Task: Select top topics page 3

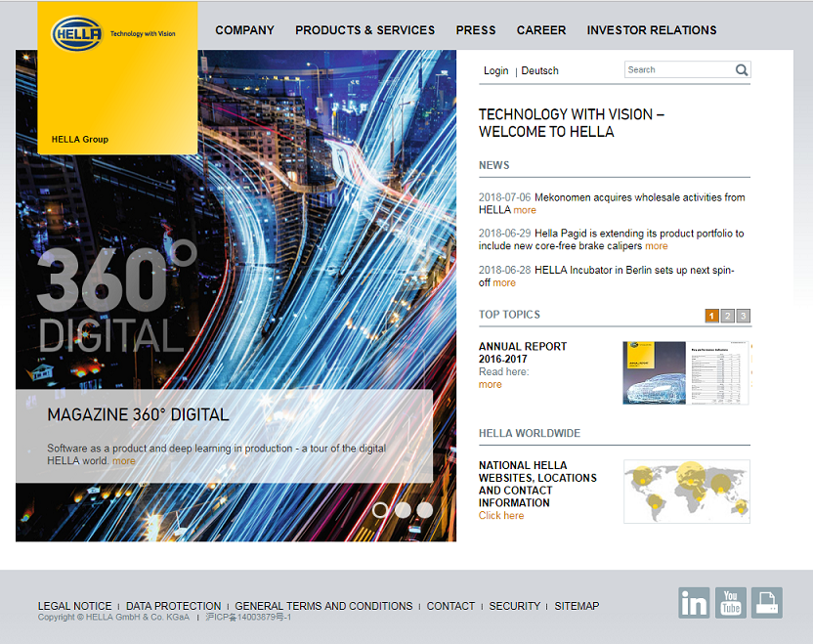Action: point(743,316)
